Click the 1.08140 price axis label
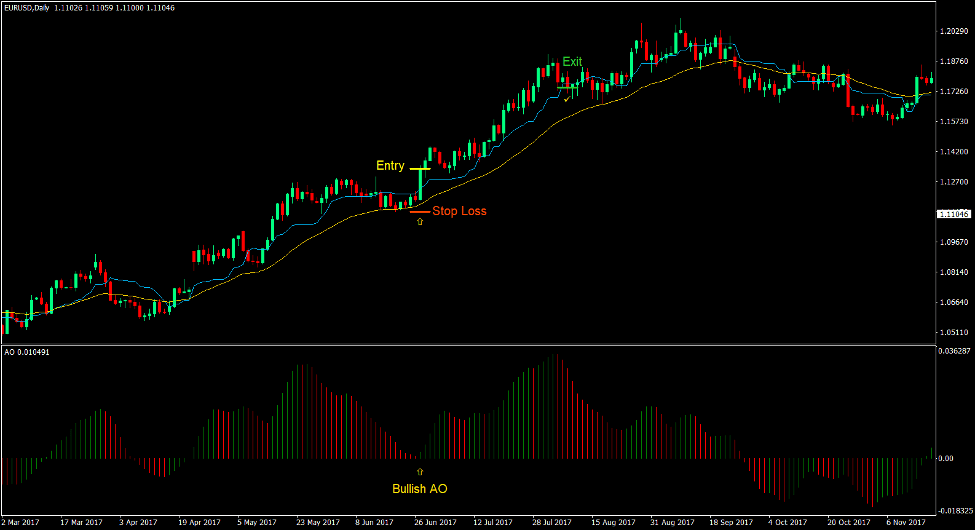This screenshot has width=977, height=531. (x=954, y=272)
